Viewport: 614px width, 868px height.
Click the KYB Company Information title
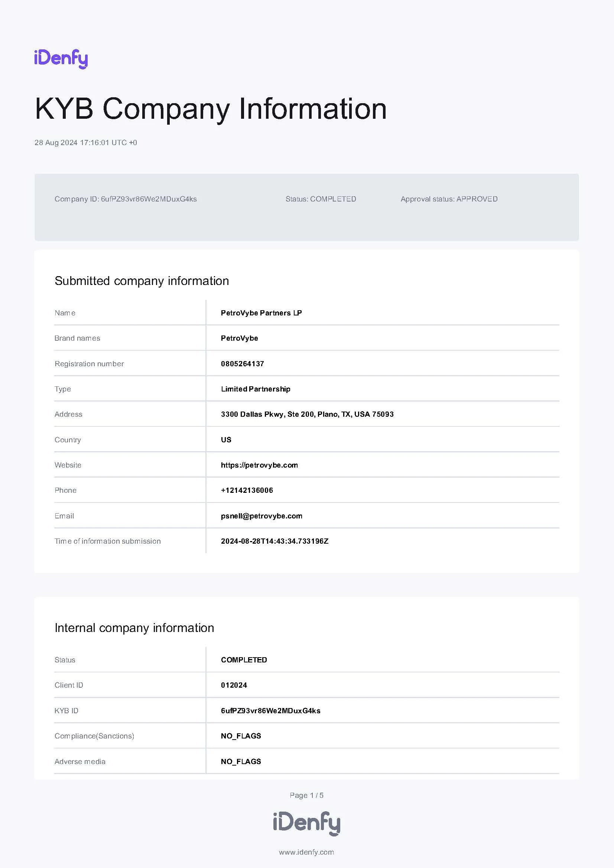click(x=211, y=109)
